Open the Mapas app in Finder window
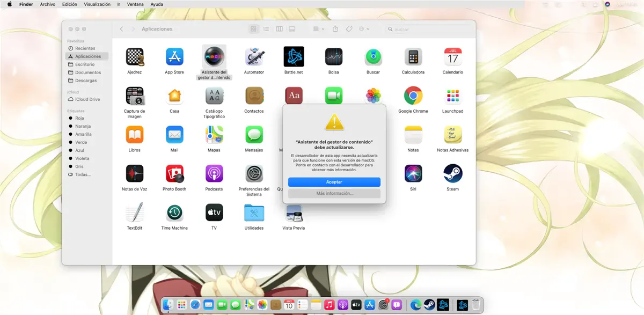The image size is (644, 315). 214,135
